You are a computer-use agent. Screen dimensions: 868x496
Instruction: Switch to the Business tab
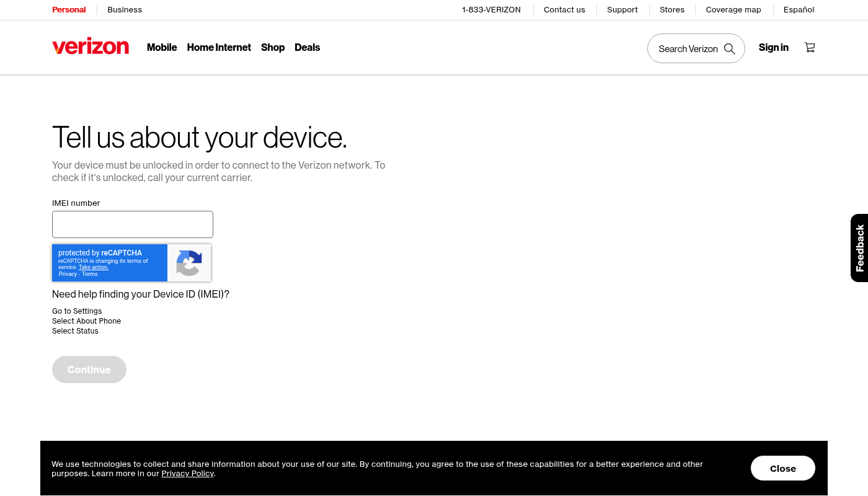[125, 10]
